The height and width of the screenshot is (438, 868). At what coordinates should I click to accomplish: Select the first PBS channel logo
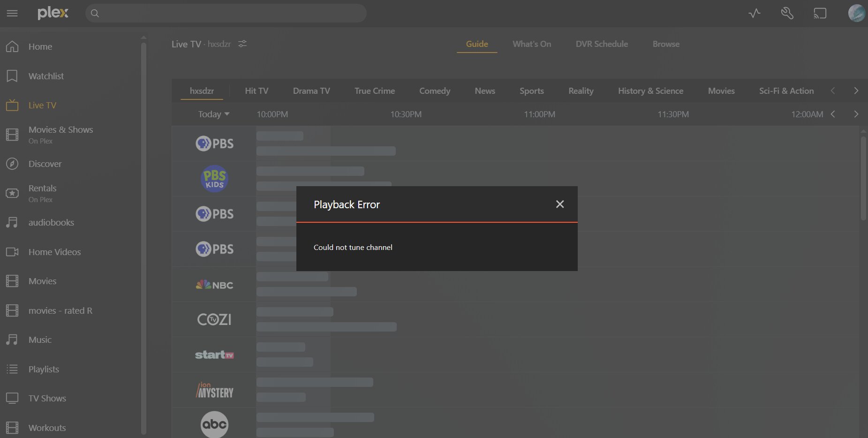(x=214, y=143)
